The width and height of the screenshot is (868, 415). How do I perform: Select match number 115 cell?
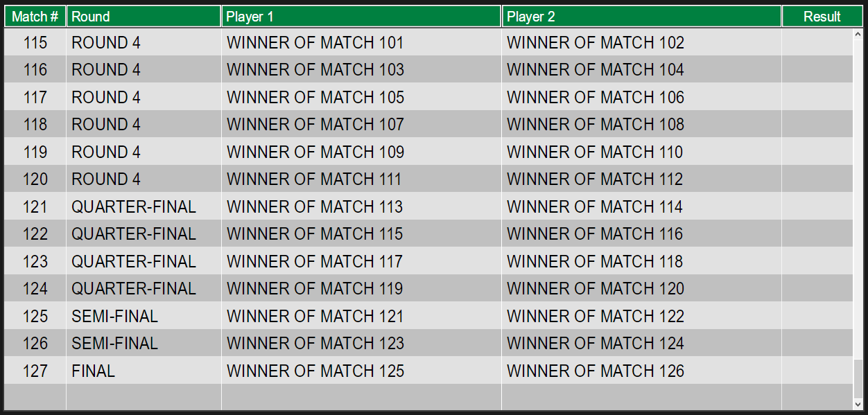coord(35,43)
